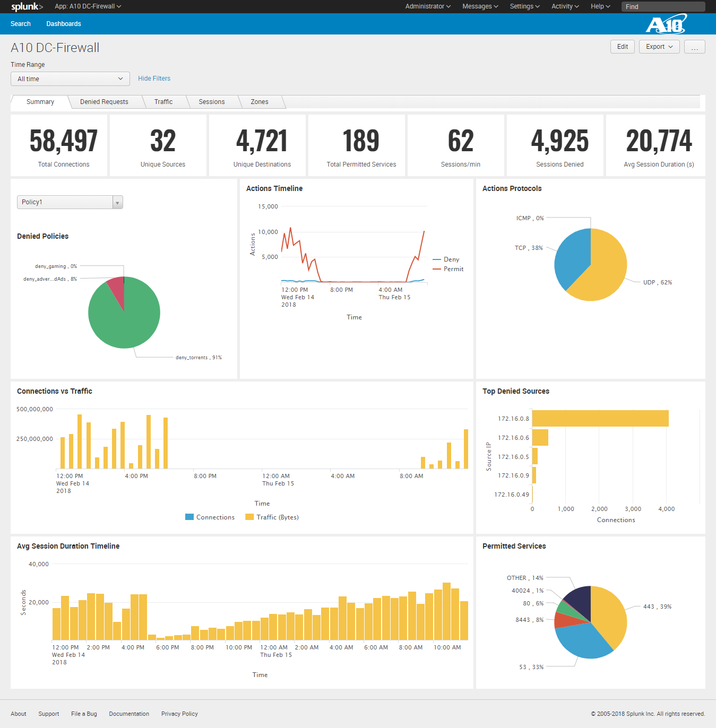Viewport: 716px width, 728px height.
Task: Open the Support footer link
Action: coord(49,714)
